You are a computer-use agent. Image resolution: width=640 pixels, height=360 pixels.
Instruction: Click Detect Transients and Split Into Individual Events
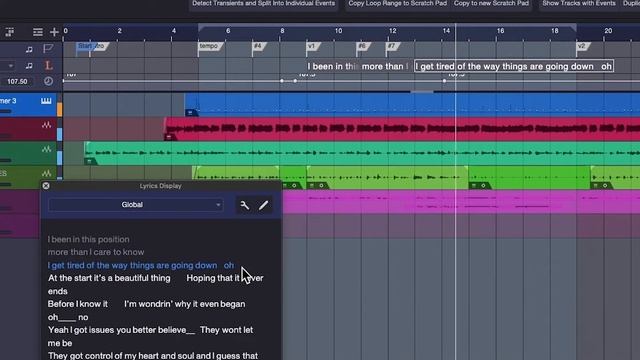(x=263, y=4)
